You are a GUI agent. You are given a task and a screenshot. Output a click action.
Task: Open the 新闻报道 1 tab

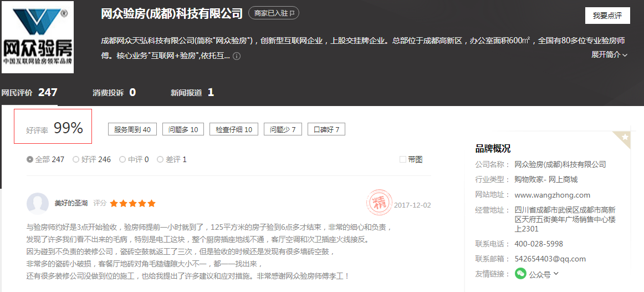pos(192,93)
